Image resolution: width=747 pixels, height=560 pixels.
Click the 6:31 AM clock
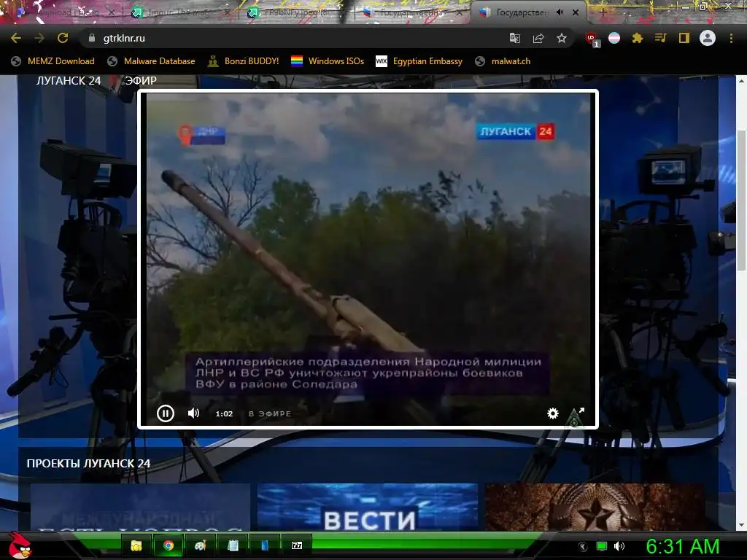(x=683, y=547)
